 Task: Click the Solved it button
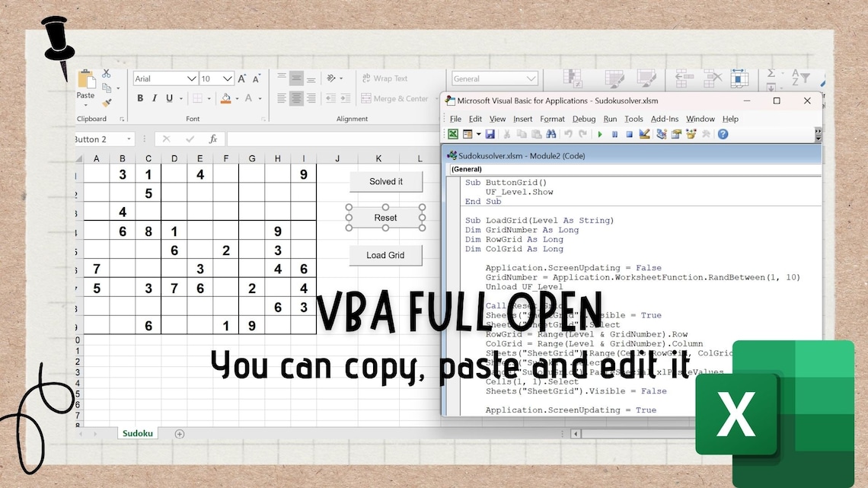[385, 181]
